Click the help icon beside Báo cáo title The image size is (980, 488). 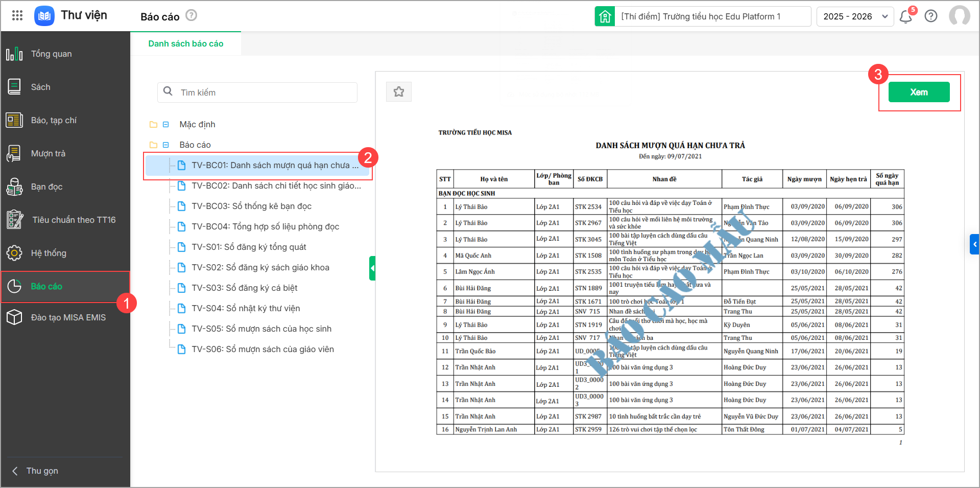(191, 16)
